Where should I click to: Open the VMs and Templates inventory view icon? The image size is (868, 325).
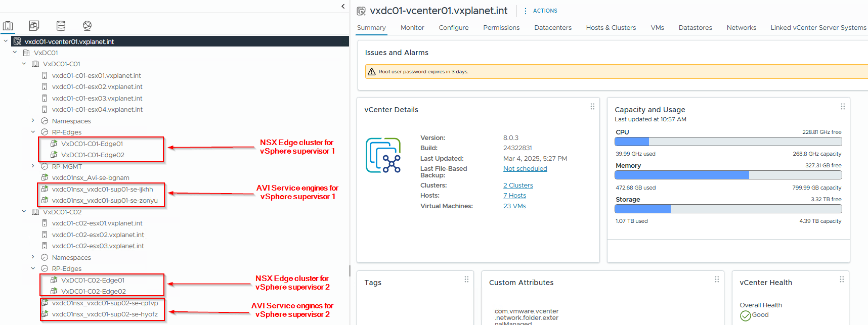(x=34, y=25)
